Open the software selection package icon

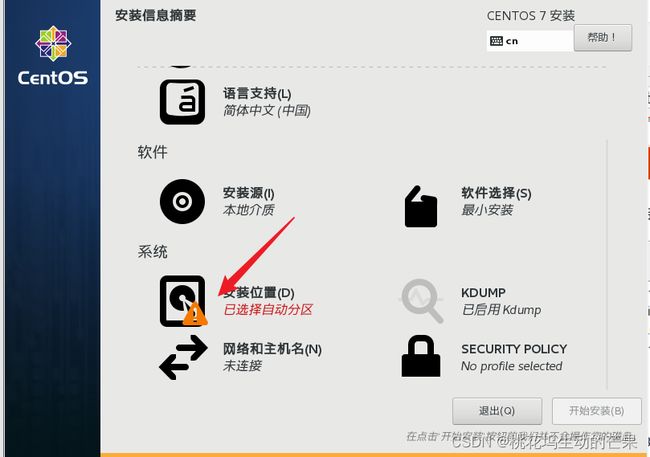coord(421,207)
